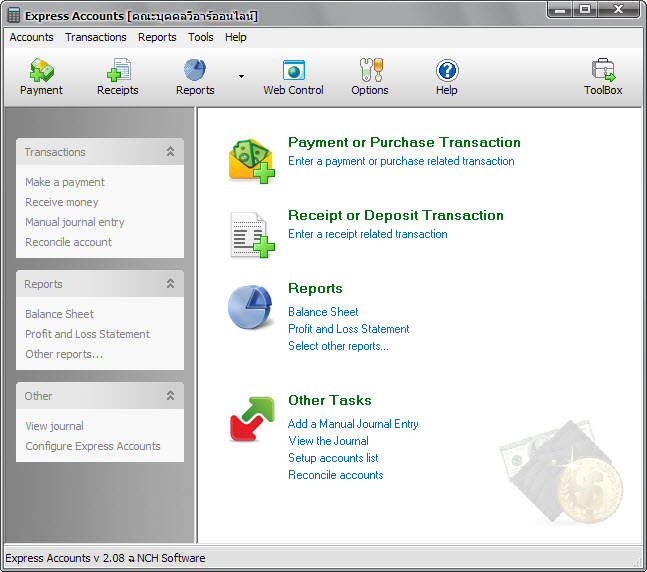Collapse the Other sidebar panel
Viewport: 647px width, 572px height.
point(170,395)
